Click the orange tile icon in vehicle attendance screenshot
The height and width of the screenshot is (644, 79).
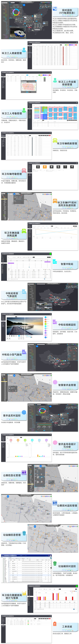click(45, 167)
